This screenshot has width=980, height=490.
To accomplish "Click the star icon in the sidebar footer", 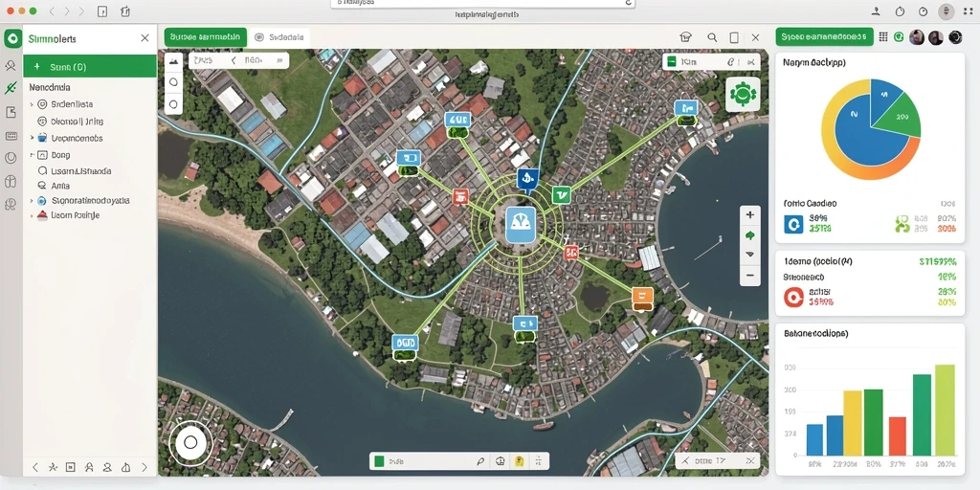I will tap(53, 467).
